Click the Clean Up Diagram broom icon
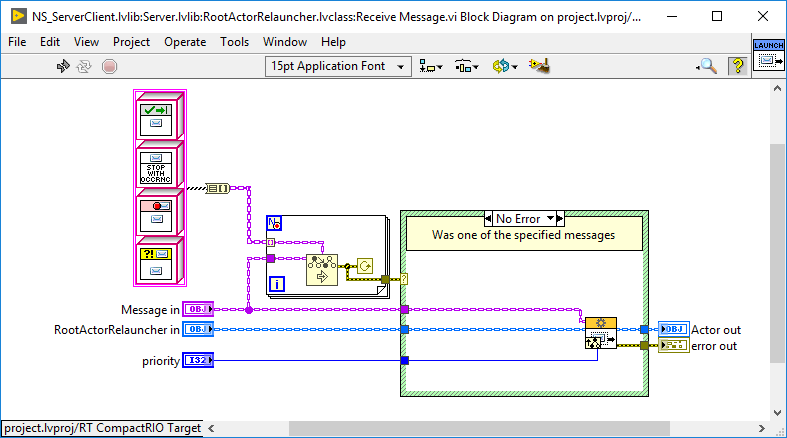The height and width of the screenshot is (438, 787). click(x=539, y=66)
